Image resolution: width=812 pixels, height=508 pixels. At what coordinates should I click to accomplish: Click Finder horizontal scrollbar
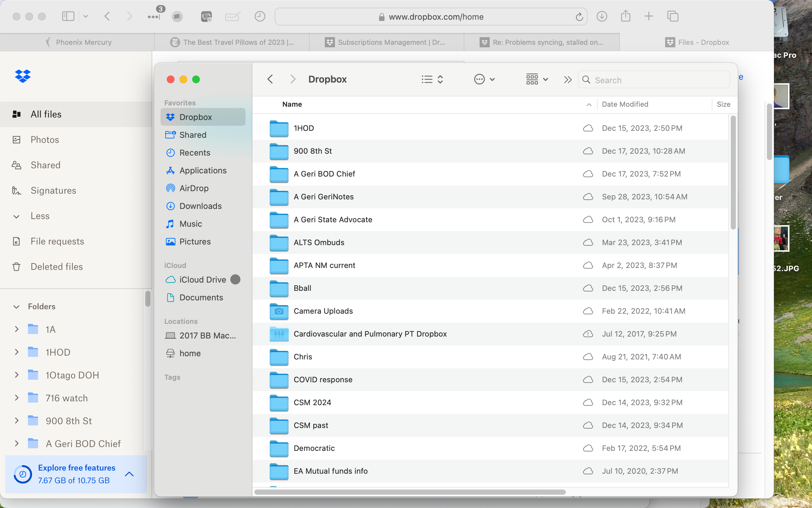(410, 492)
